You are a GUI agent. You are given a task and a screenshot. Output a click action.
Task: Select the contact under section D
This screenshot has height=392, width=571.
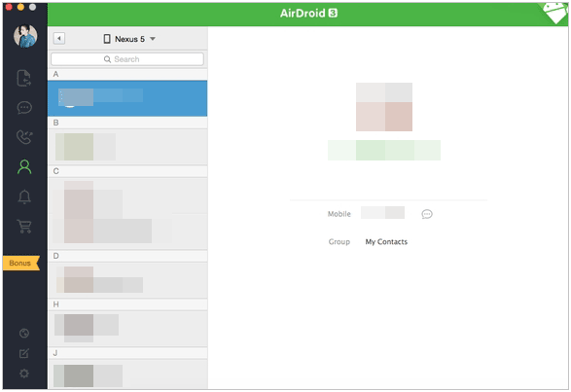coord(127,280)
